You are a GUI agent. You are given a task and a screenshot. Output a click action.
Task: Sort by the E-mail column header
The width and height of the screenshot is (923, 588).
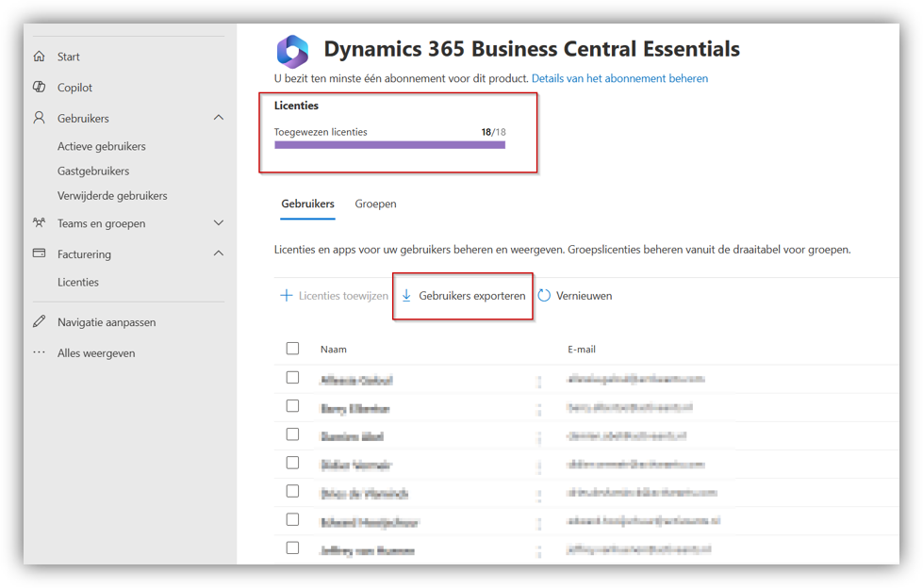tap(581, 349)
